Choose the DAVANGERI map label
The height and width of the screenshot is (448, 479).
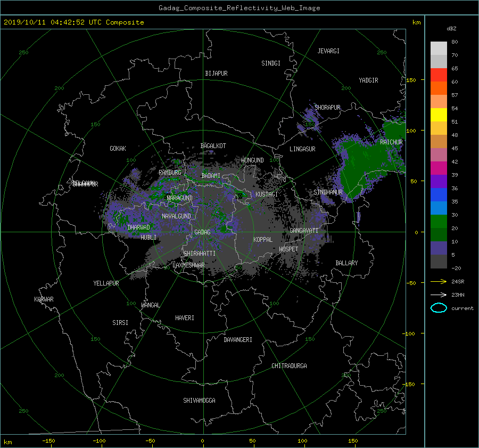[x=238, y=340]
